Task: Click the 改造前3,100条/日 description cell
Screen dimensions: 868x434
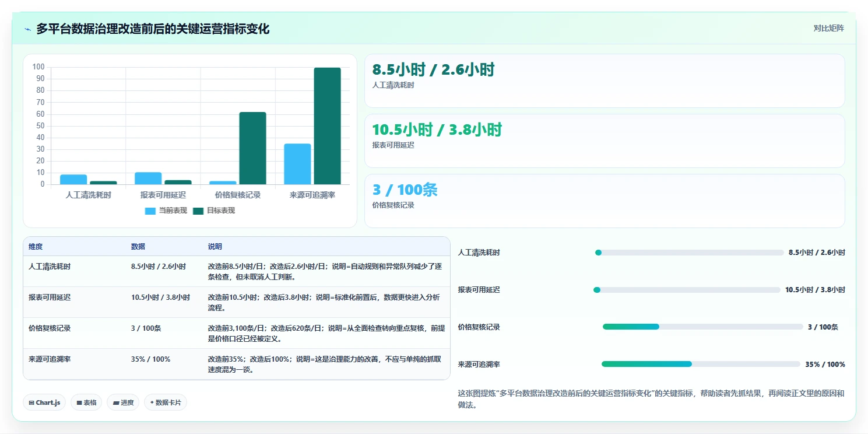Action: pyautogui.click(x=326, y=333)
